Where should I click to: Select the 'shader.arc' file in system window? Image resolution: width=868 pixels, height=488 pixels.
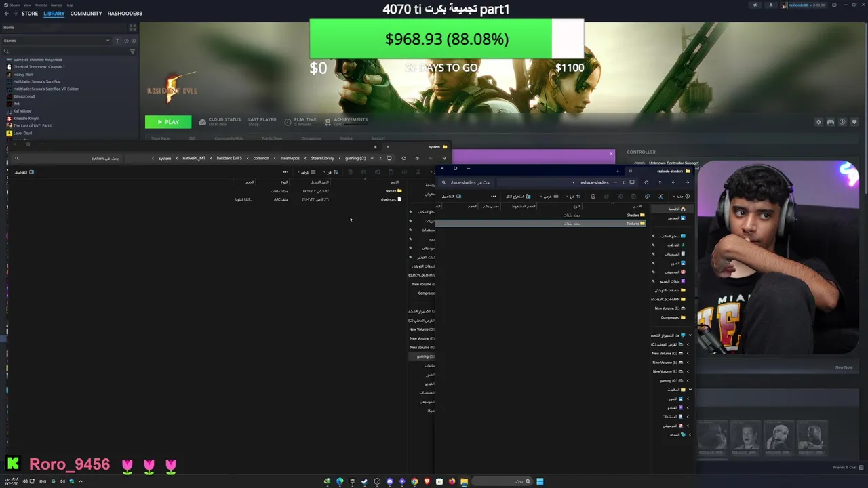point(391,199)
